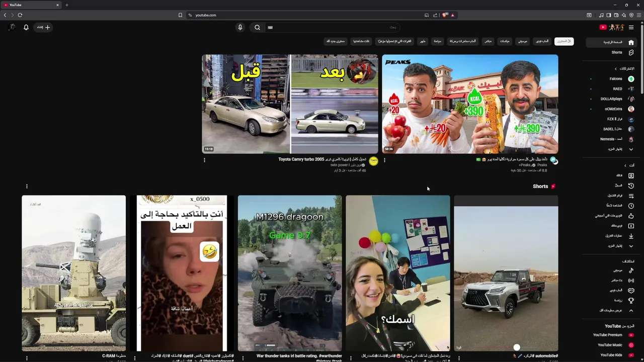Open options menu for Toyota Camry video
The image size is (644, 362).
click(x=204, y=160)
